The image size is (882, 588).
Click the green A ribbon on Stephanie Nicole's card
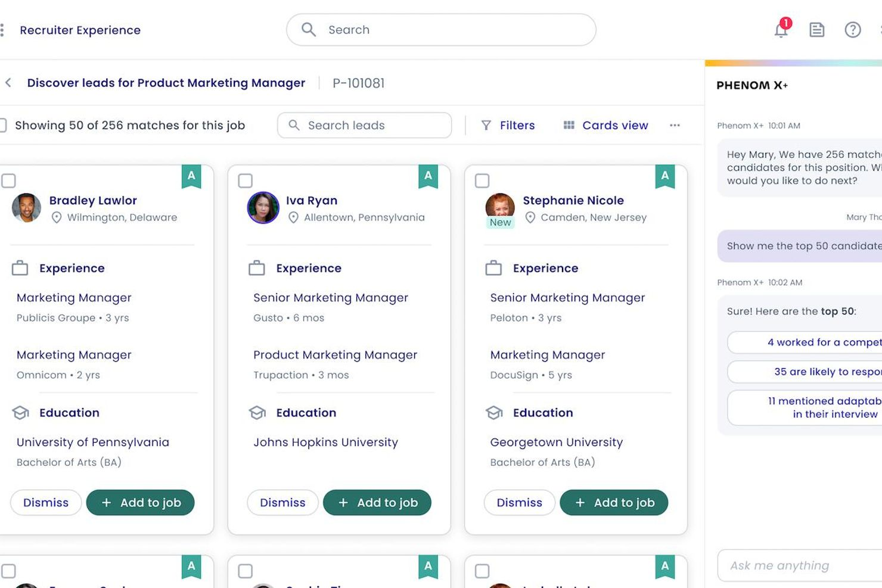pyautogui.click(x=664, y=176)
